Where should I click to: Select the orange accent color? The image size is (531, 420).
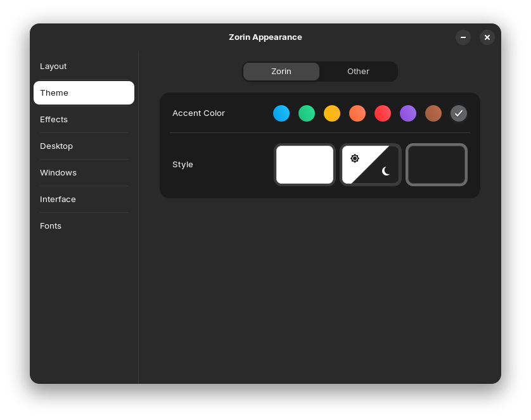[x=357, y=113]
